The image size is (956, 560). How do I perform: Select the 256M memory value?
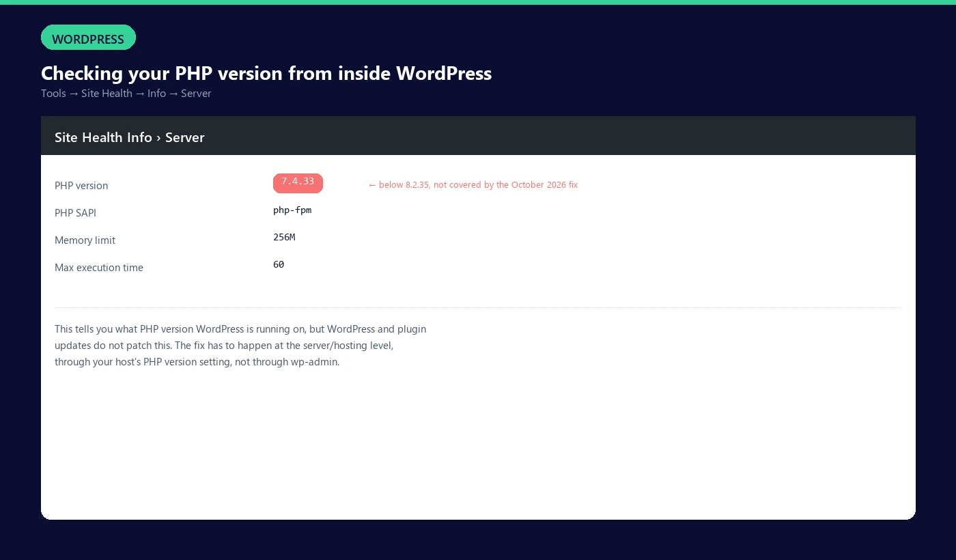coord(284,238)
